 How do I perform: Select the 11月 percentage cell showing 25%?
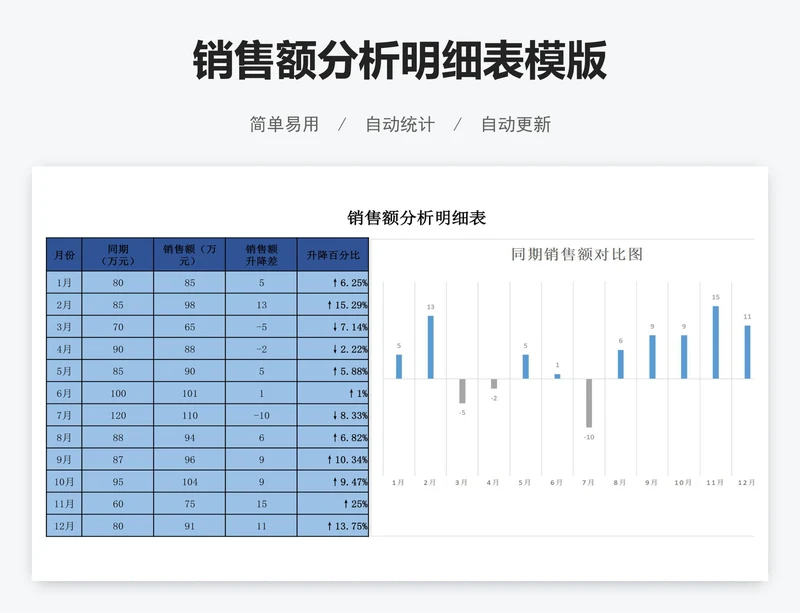click(x=333, y=504)
